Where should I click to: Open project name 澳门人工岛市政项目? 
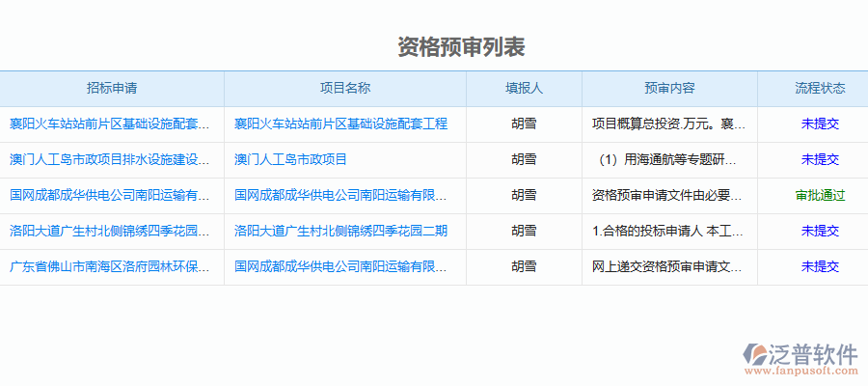290,159
